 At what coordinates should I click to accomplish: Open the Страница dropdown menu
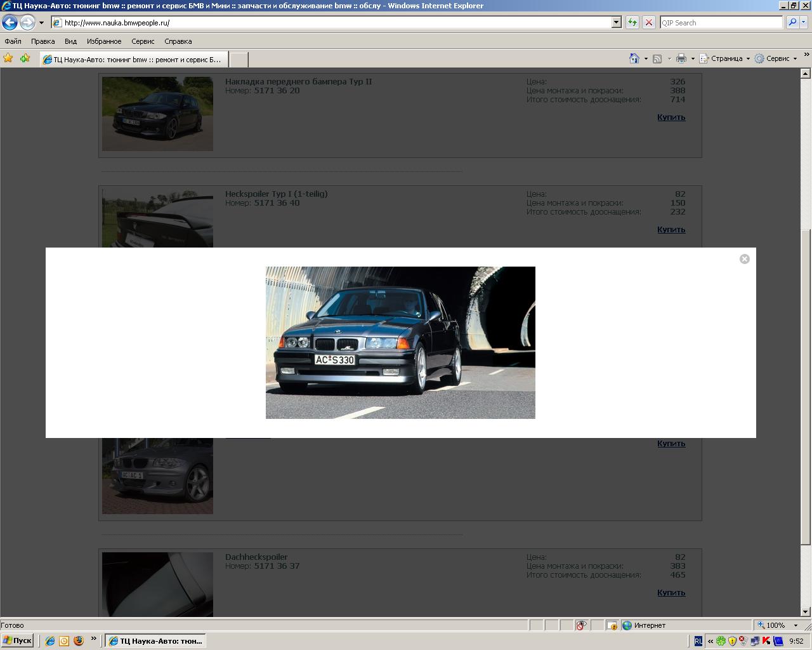pos(726,58)
